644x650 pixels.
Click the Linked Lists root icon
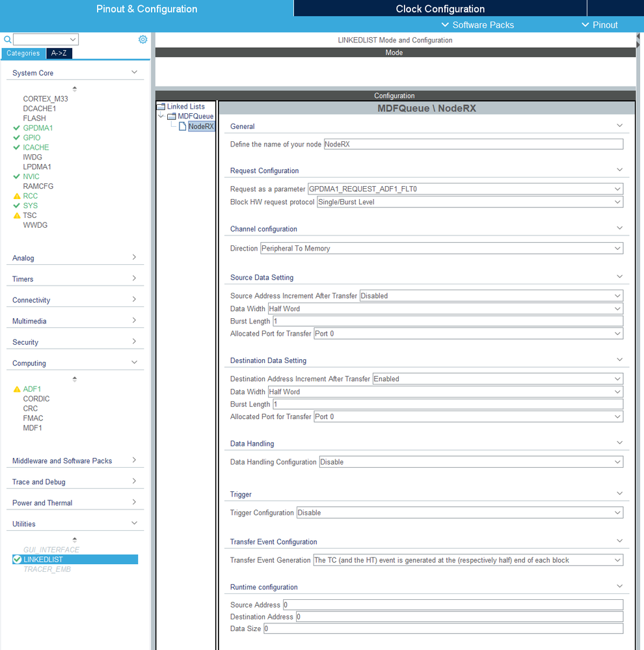(x=161, y=107)
